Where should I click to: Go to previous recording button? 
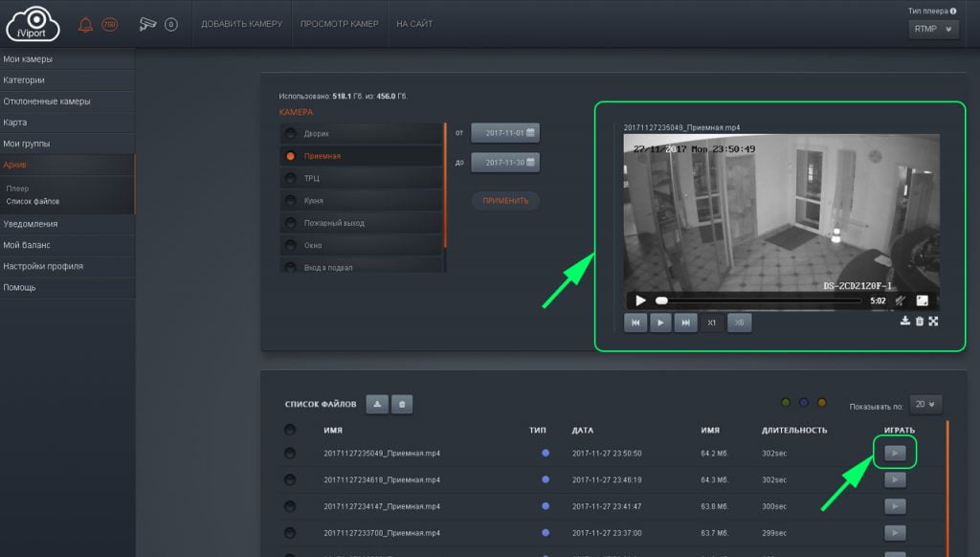click(635, 323)
